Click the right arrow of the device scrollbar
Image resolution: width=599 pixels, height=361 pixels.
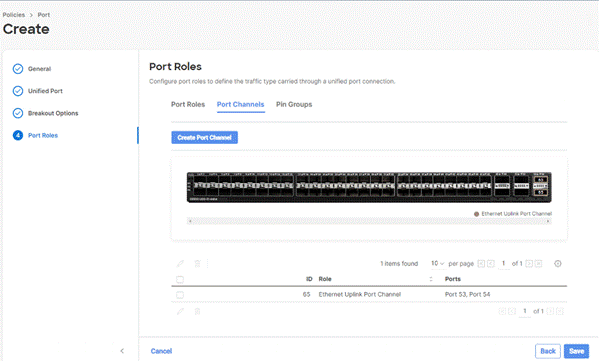548,221
